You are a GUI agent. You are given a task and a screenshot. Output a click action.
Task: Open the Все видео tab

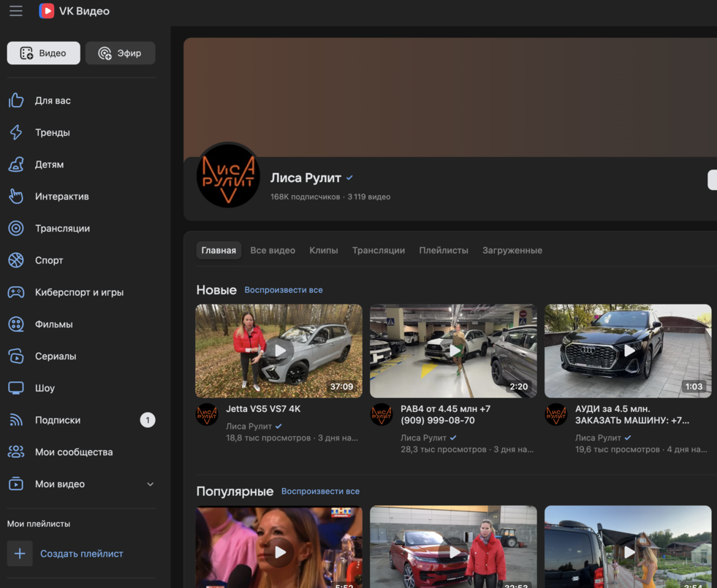click(x=273, y=251)
